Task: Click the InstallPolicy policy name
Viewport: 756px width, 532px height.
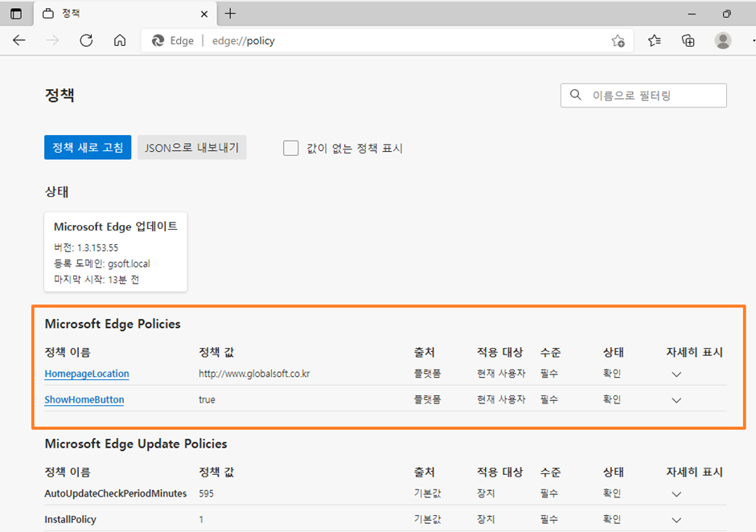Action: pos(71,519)
